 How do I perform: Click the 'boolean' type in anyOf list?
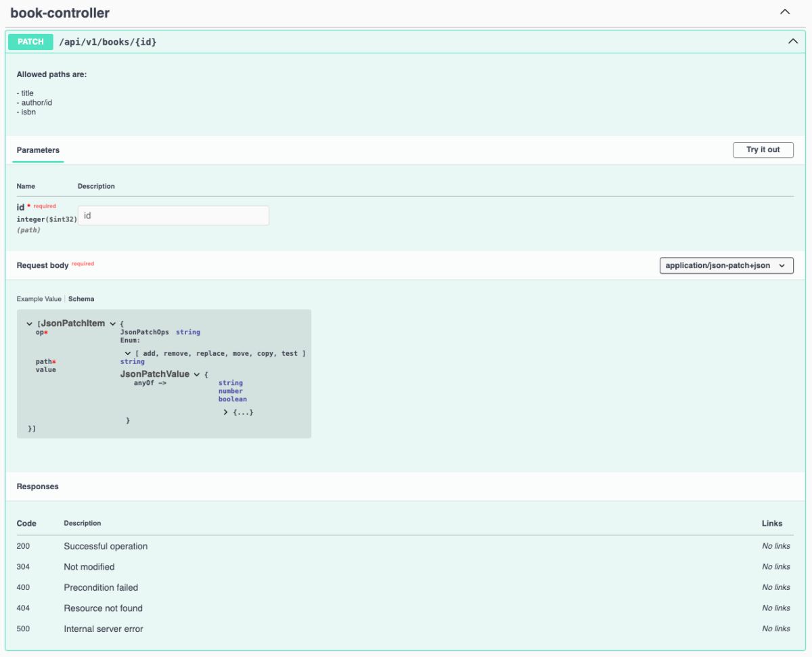click(x=233, y=399)
